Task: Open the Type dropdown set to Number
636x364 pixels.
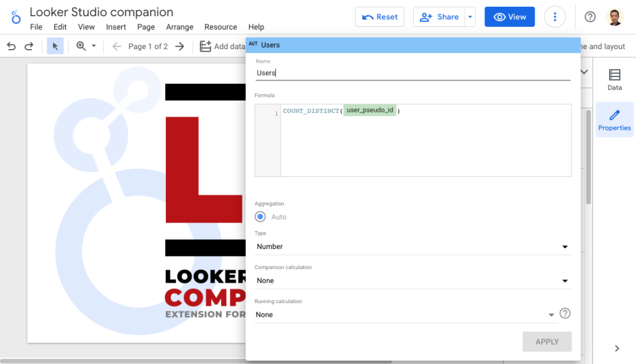Action: (413, 247)
